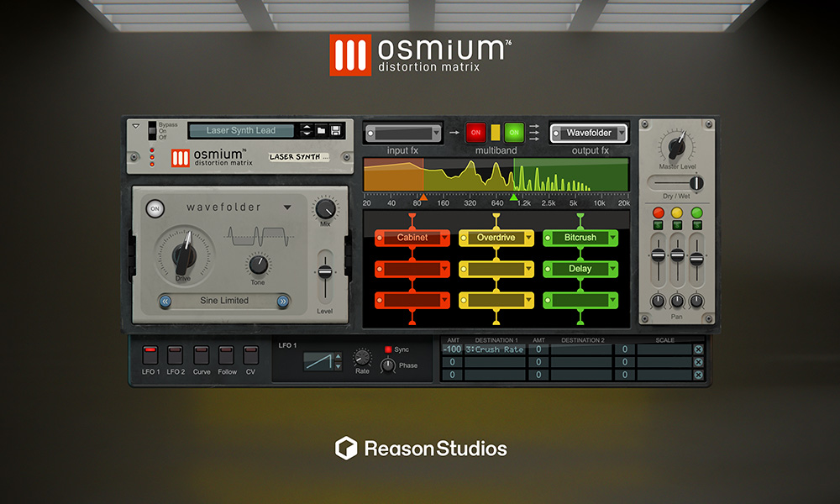Enable the red band in the multiband section
Viewport: 840px width, 504px height.
tap(475, 133)
